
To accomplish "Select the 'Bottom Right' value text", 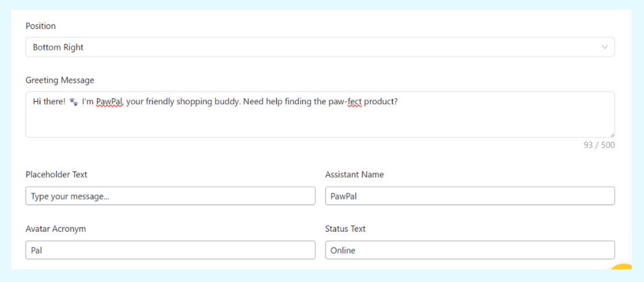I will (58, 47).
